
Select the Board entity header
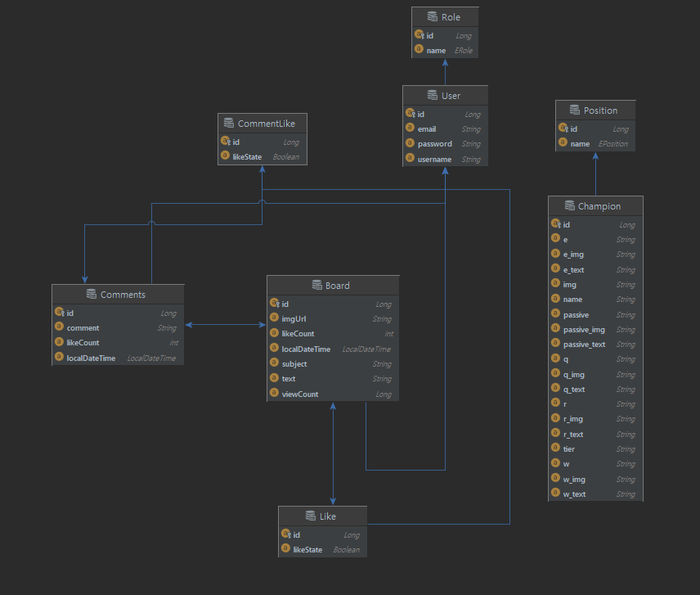pos(333,286)
